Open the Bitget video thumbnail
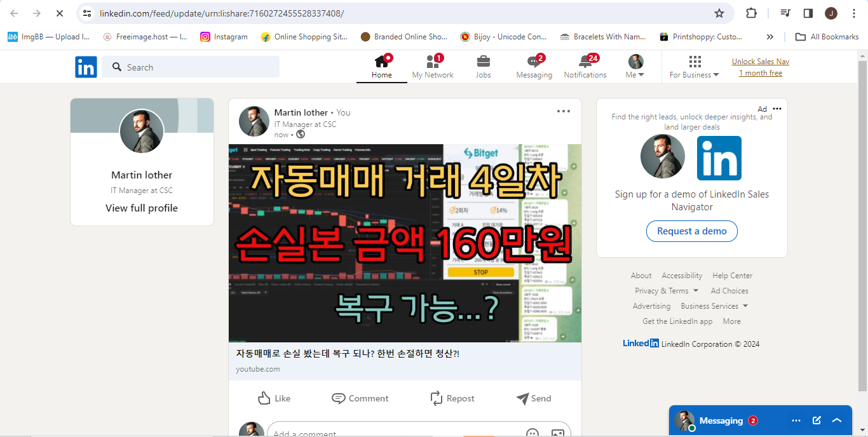This screenshot has height=437, width=868. [x=405, y=243]
